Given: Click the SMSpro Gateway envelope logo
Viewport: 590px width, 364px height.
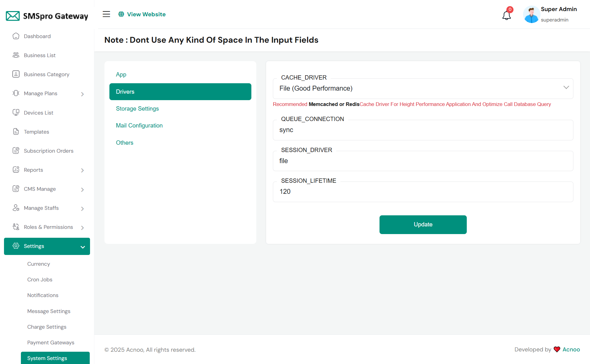Looking at the screenshot, I should click(13, 16).
